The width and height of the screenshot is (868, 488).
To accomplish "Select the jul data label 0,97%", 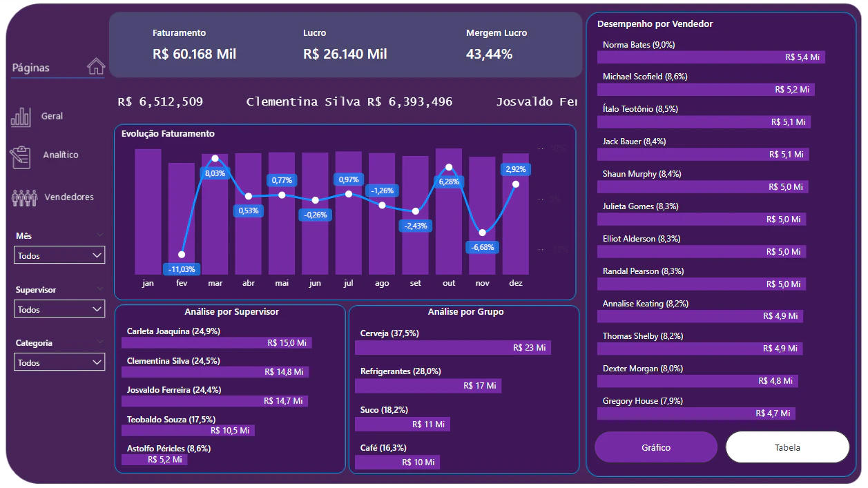I will [349, 179].
